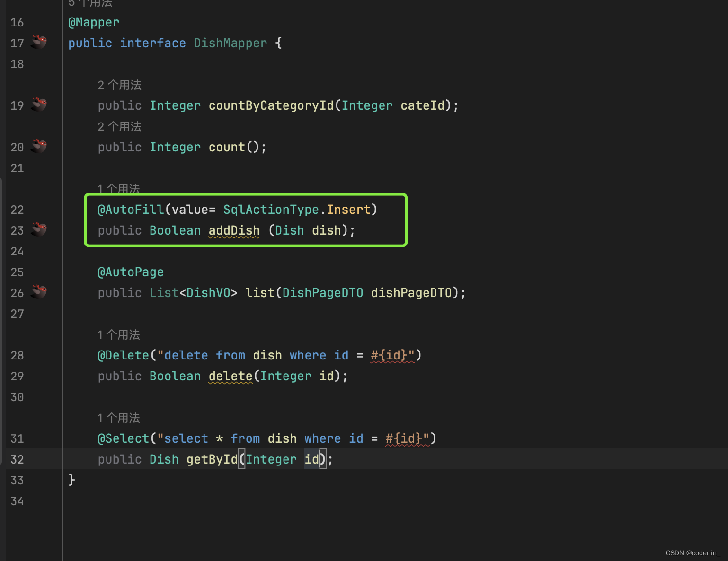Click the @Delete annotation
This screenshot has width=728, height=561.
[124, 355]
